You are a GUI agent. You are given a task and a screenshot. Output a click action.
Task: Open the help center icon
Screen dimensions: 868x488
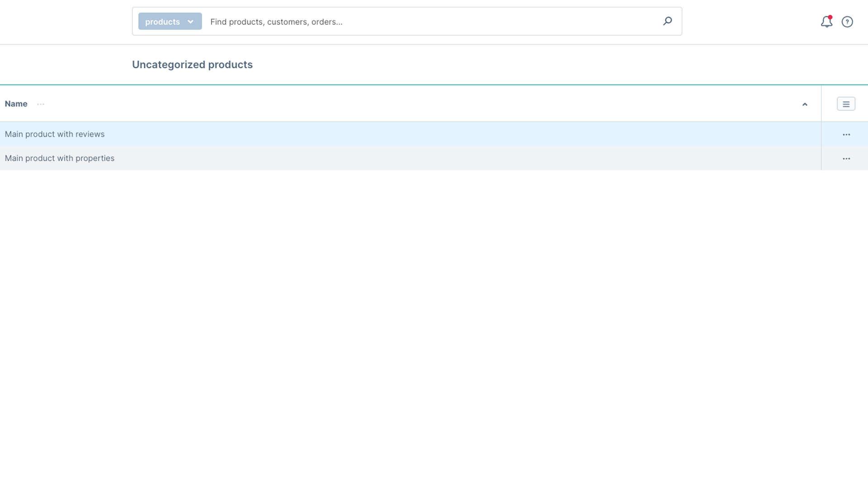pyautogui.click(x=847, y=22)
